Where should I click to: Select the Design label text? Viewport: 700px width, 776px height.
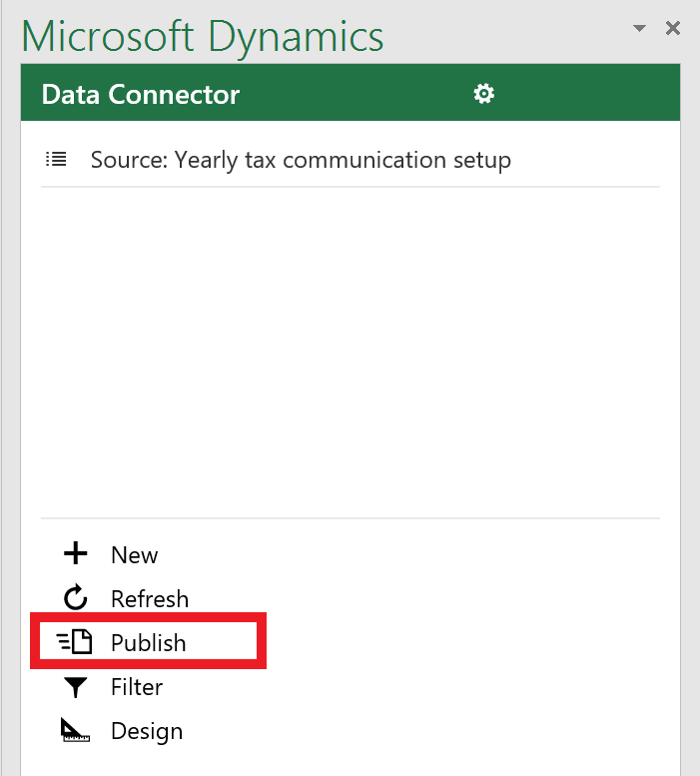click(x=147, y=731)
